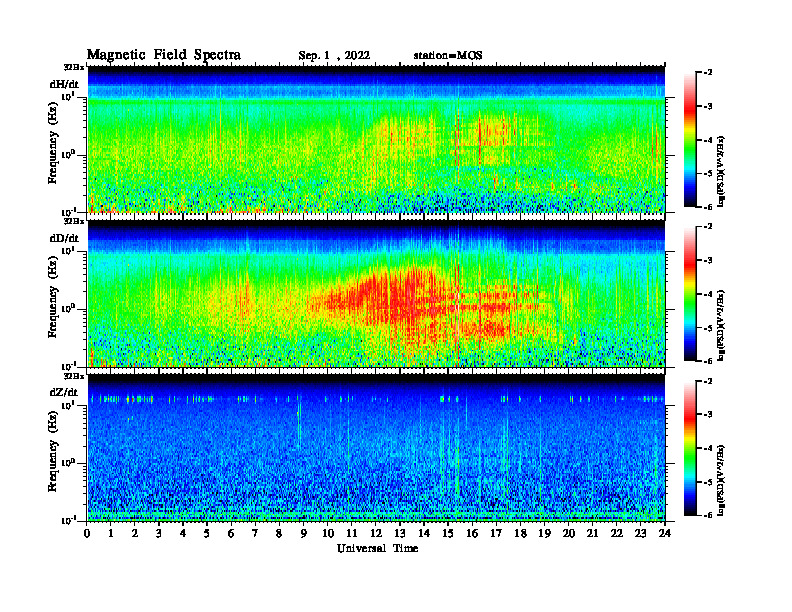Click hour 0 tick on Universal Time axis
The width and height of the screenshot is (792, 612).
coord(87,534)
